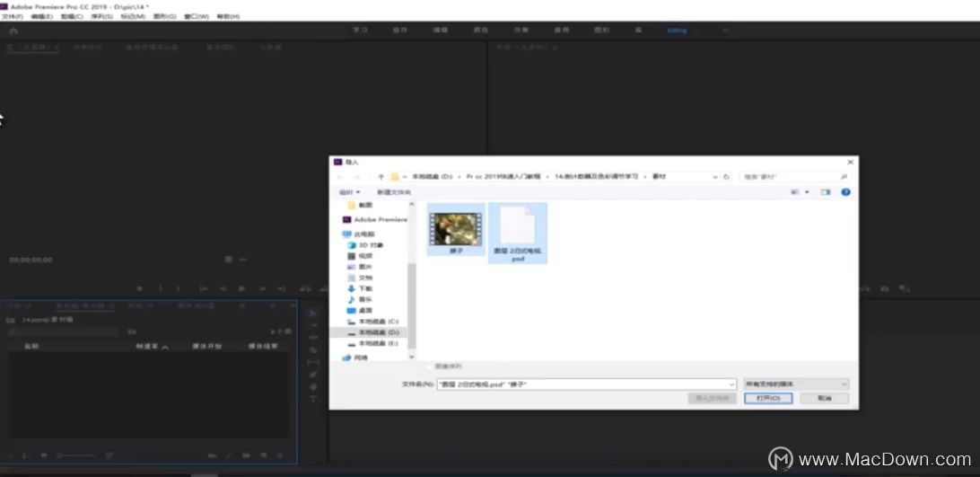Open the 帮助(H) menu
This screenshot has height=477, width=980.
[228, 16]
